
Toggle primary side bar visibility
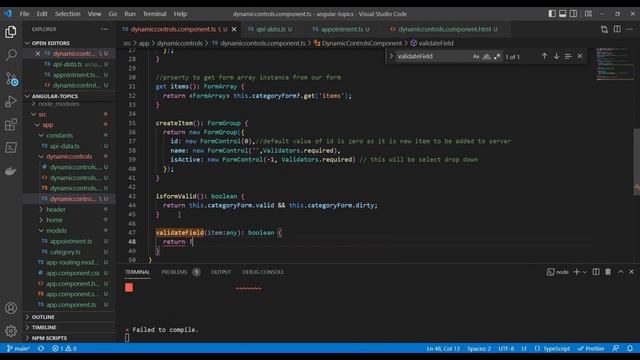click(x=552, y=14)
